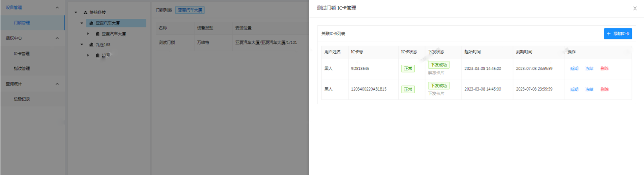Collapse the 设备管理 menu section
This screenshot has width=644, height=175.
pyautogui.click(x=58, y=8)
